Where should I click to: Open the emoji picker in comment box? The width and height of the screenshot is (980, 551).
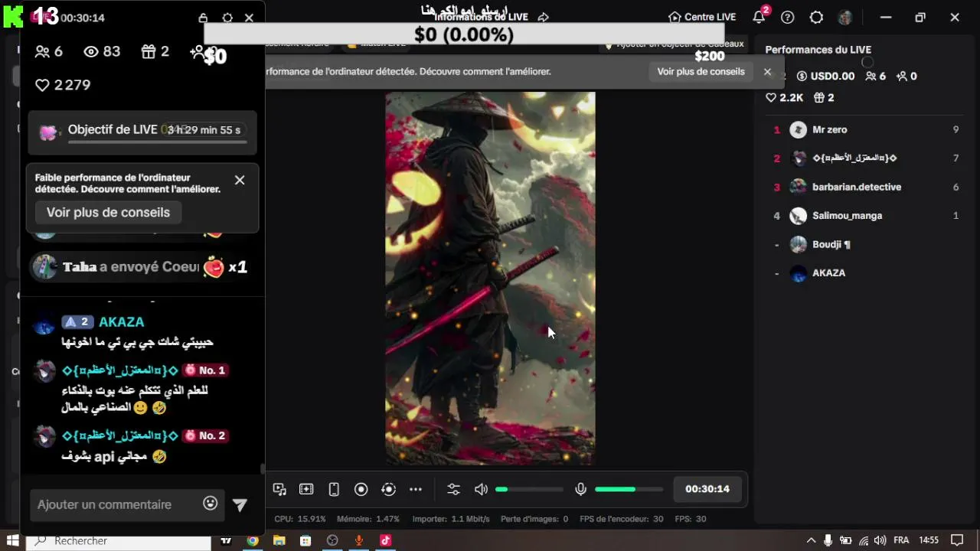click(211, 503)
